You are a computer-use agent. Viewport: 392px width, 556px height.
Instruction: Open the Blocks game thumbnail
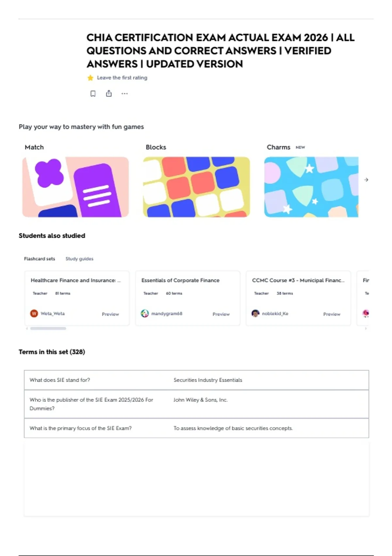click(196, 187)
